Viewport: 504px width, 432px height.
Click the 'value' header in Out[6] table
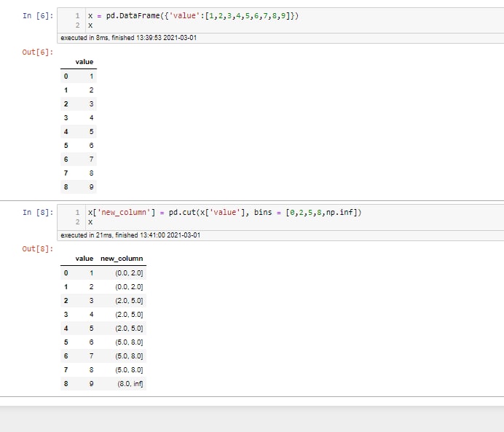84,62
